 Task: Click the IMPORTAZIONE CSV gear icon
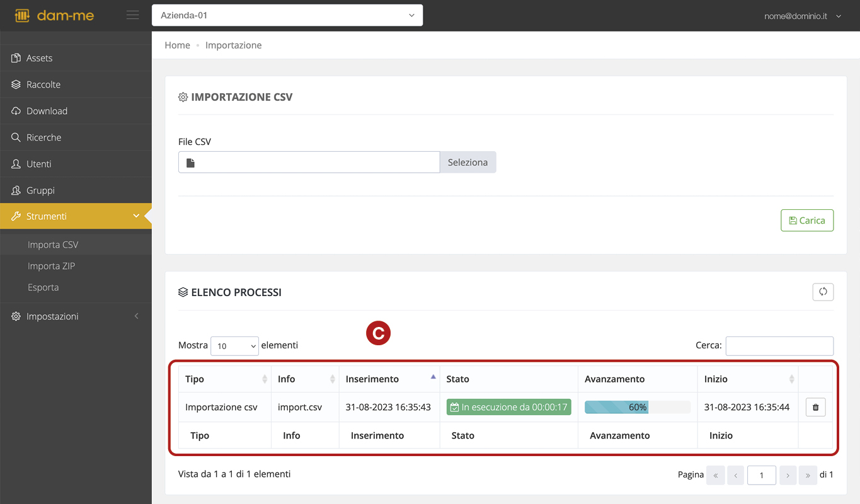(x=183, y=98)
